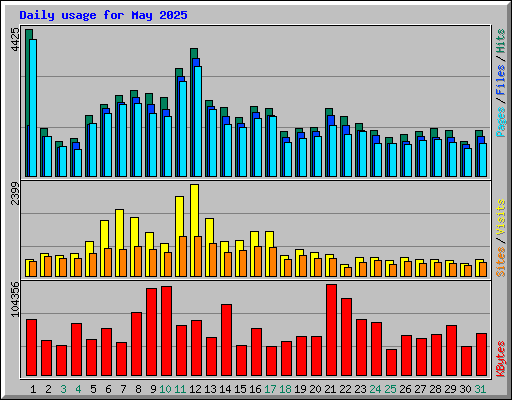
Task: Click green day 17 axis label
Action: coord(270,389)
